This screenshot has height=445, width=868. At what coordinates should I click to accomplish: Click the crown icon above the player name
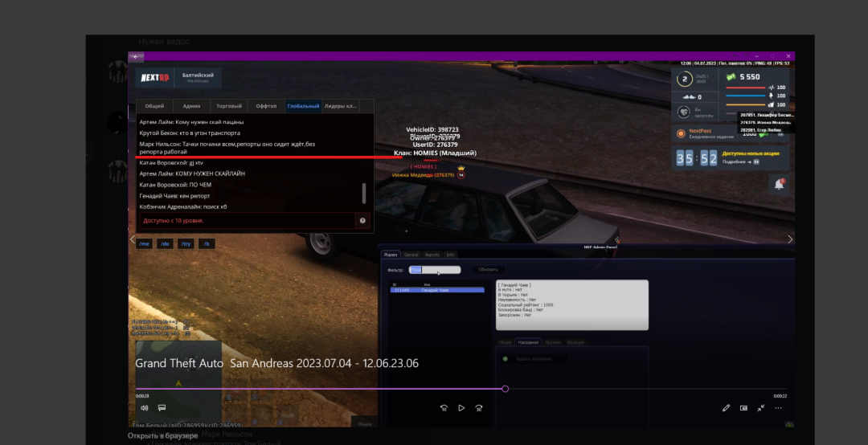click(x=461, y=168)
